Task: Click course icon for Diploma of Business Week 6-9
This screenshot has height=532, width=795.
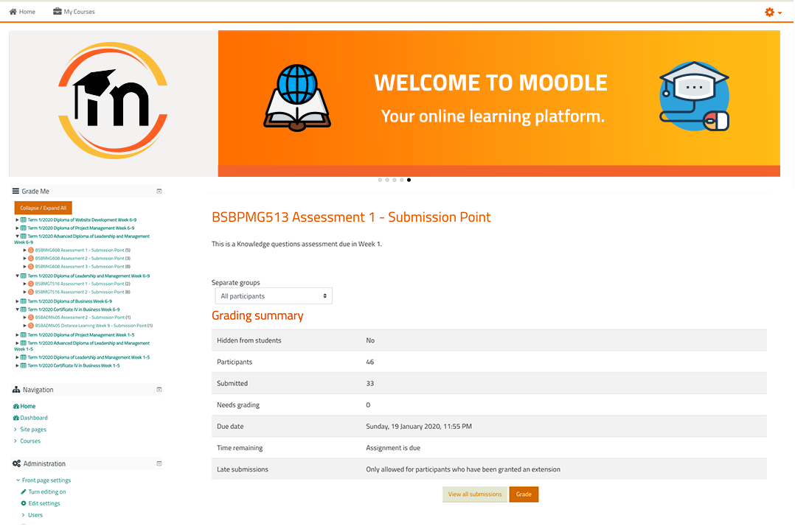Action: (x=24, y=301)
